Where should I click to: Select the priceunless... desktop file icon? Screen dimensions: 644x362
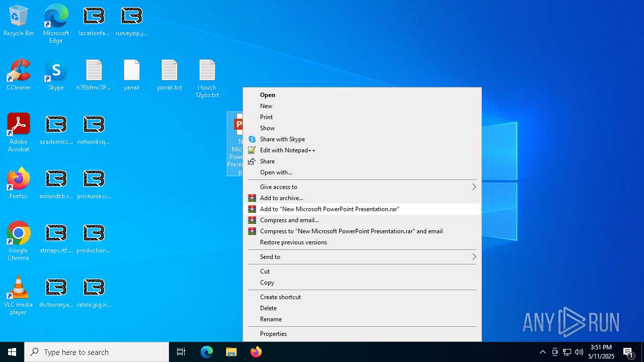click(94, 184)
